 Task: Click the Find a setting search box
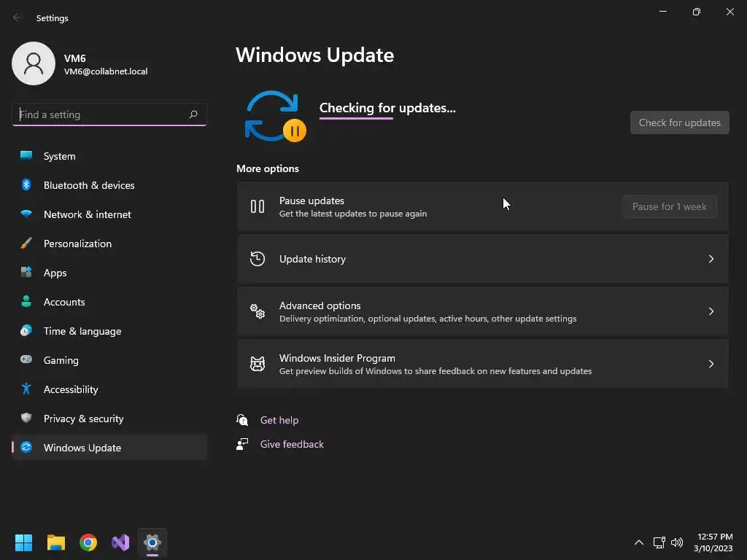click(x=109, y=114)
